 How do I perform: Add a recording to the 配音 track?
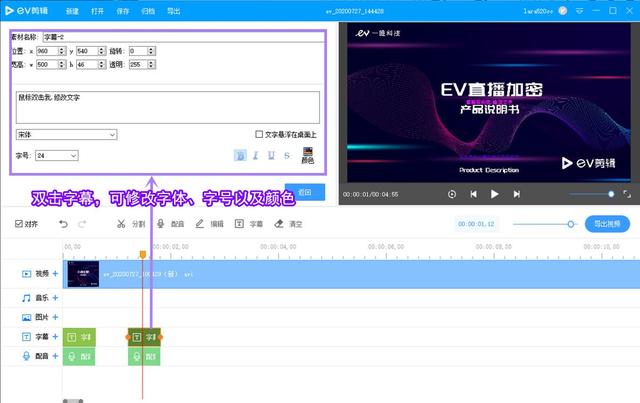(x=55, y=356)
